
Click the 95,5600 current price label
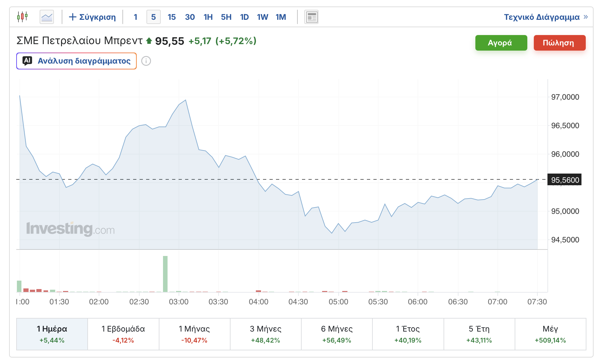[565, 180]
